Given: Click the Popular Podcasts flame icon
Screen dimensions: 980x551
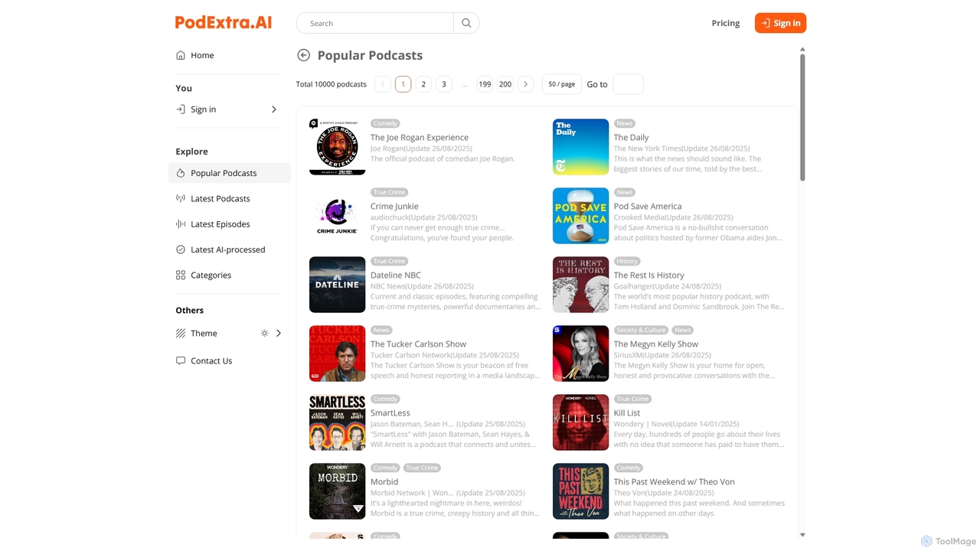Looking at the screenshot, I should pyautogui.click(x=181, y=173).
